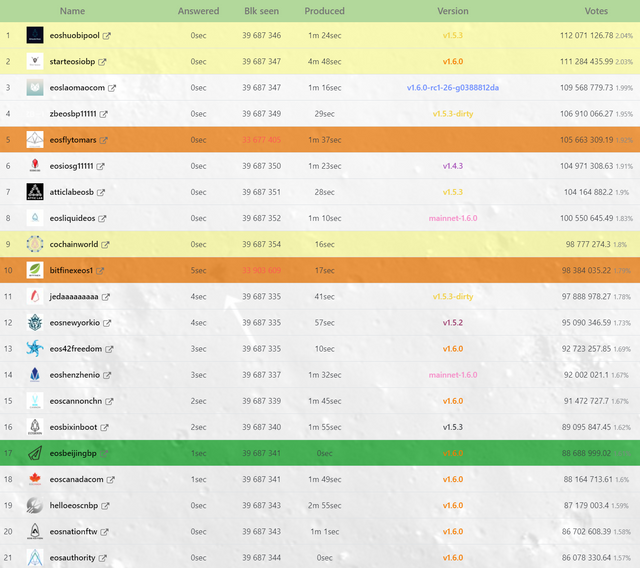The width and height of the screenshot is (640, 568).
Task: Open external link icon for eosbixinboot
Action: click(104, 428)
